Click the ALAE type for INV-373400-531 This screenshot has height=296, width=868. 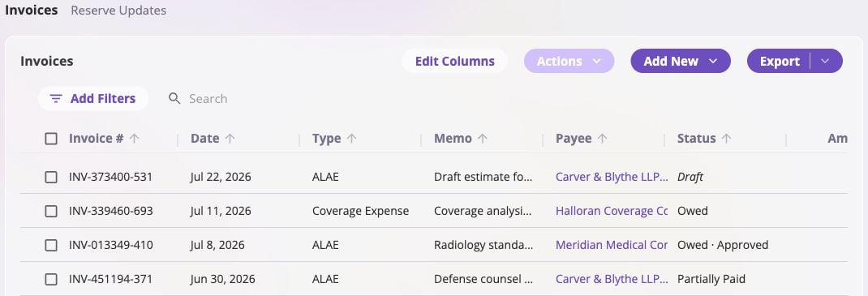coord(325,177)
